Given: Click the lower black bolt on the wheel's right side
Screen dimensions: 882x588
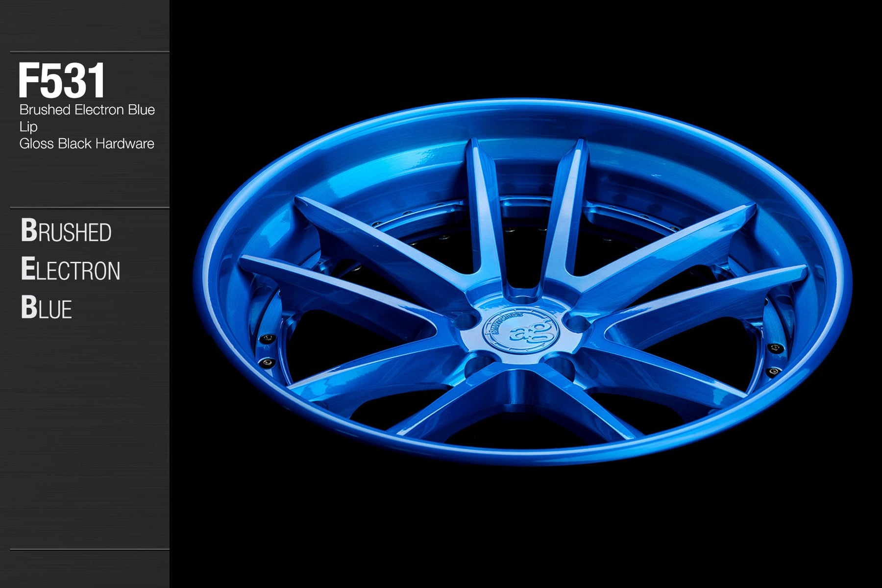Looking at the screenshot, I should pos(774,371).
